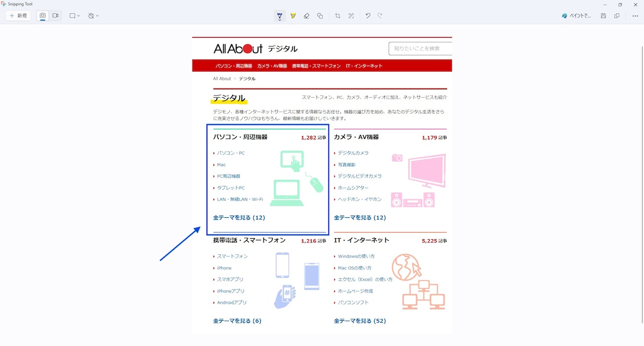
Task: Click the 1,282 記事 article count
Action: coord(313,138)
